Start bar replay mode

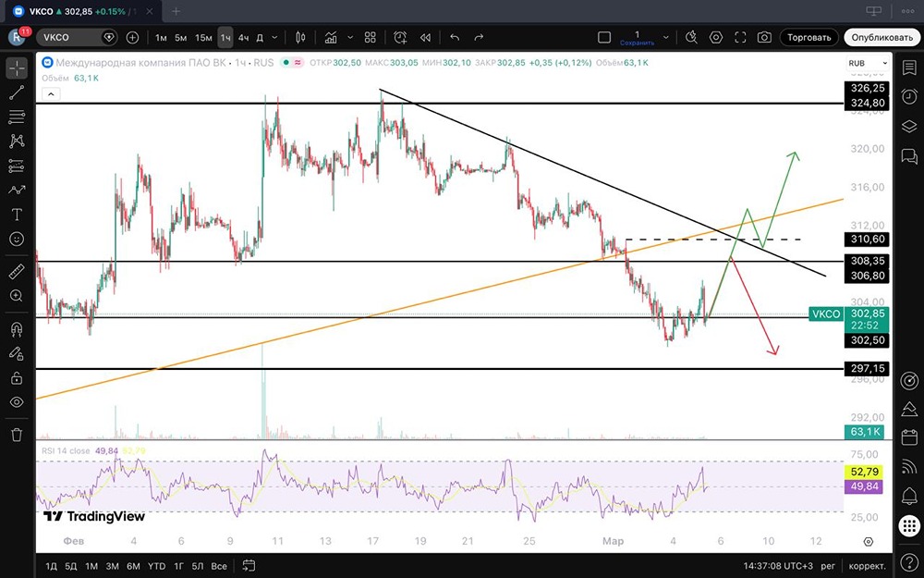pos(425,38)
